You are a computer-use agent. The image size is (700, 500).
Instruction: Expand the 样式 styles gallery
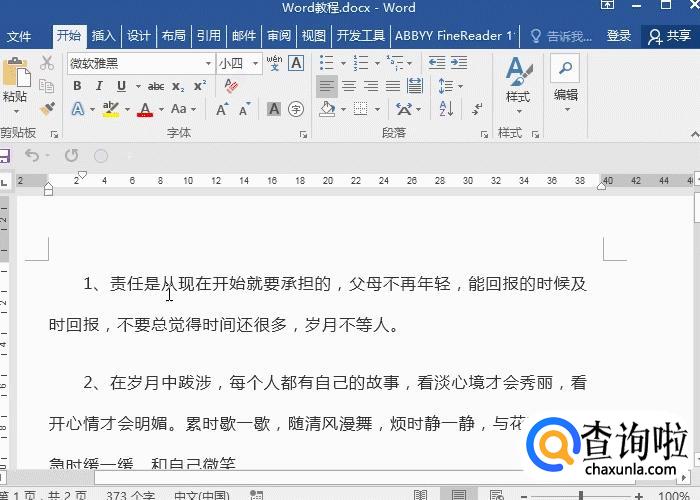(x=517, y=82)
